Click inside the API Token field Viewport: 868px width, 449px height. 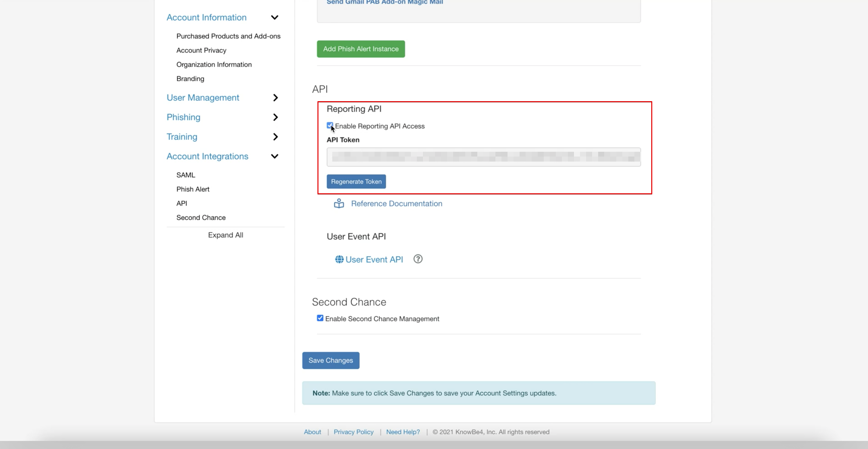coord(483,157)
